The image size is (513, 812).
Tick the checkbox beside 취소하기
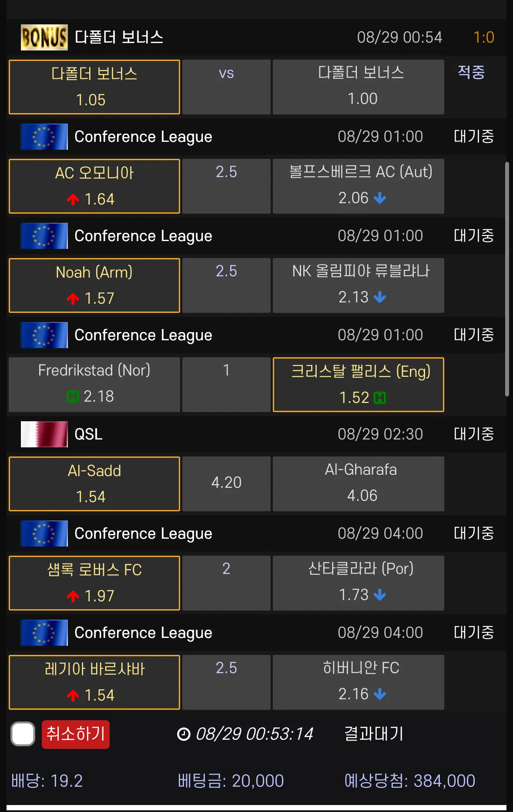(23, 734)
